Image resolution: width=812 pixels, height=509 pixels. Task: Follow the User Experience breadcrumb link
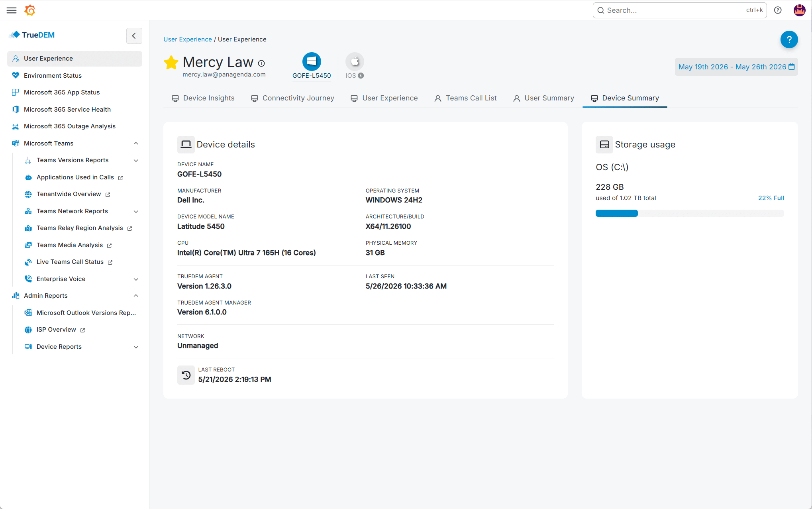pyautogui.click(x=188, y=39)
